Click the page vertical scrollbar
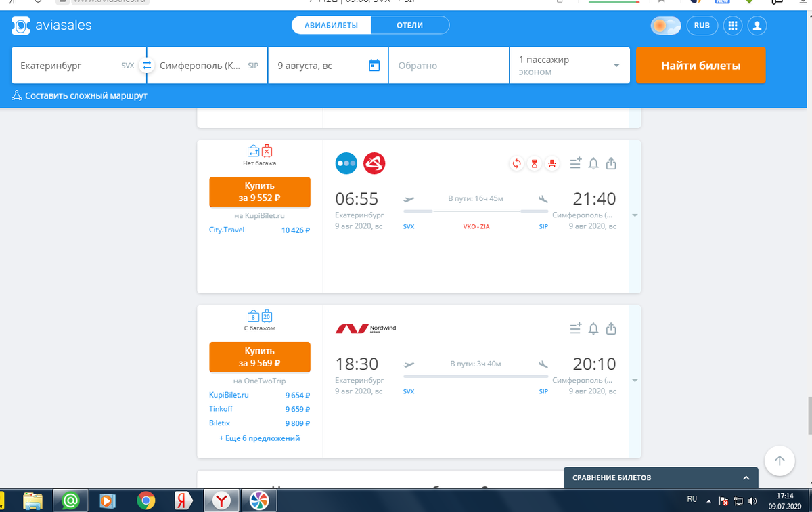Screen dimensions: 812x512 tap(809, 414)
